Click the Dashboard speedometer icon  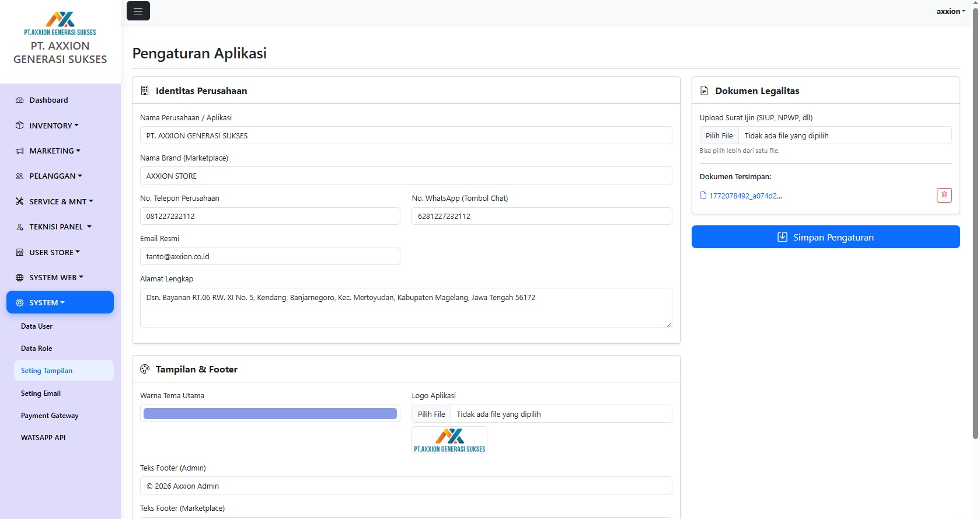click(x=19, y=100)
